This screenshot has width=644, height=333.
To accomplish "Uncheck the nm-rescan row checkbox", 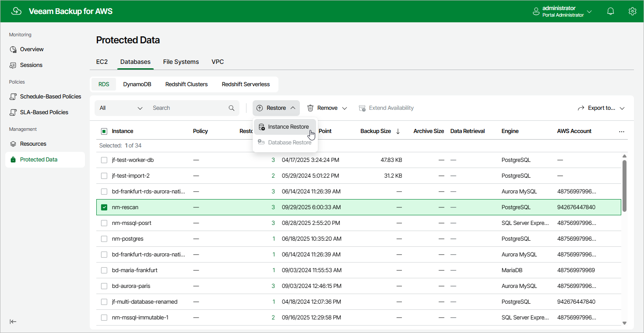I will [x=104, y=207].
